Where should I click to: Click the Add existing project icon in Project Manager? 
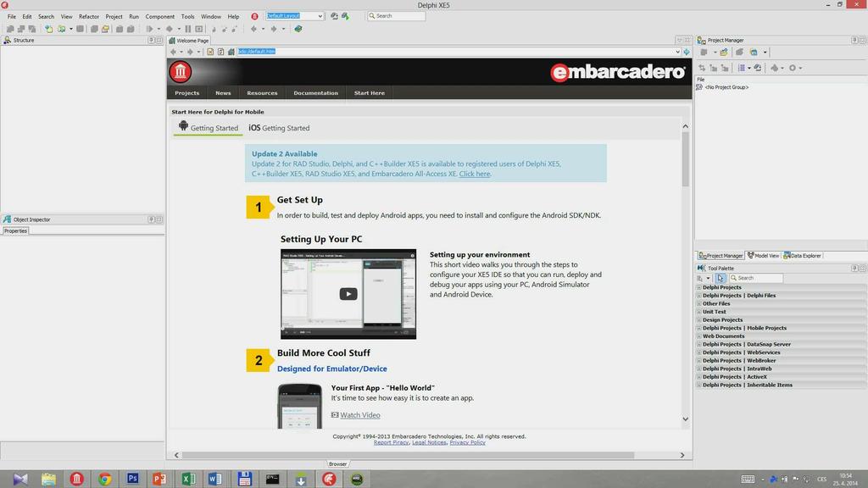click(724, 52)
